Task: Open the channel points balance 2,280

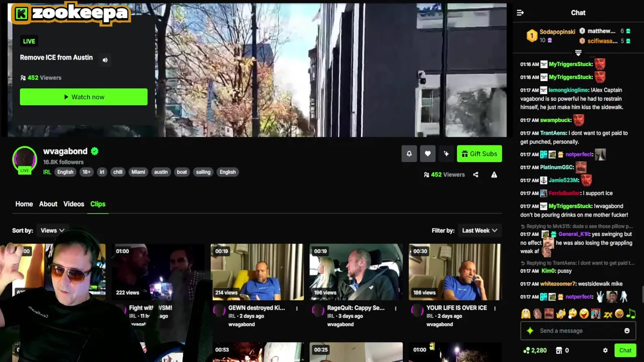Action: pyautogui.click(x=535, y=350)
